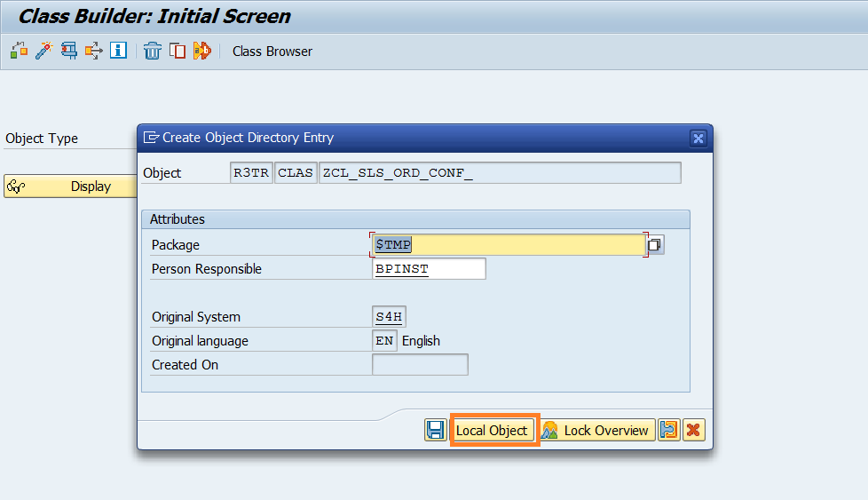Click the Display button
The image size is (868, 500).
(x=71, y=187)
